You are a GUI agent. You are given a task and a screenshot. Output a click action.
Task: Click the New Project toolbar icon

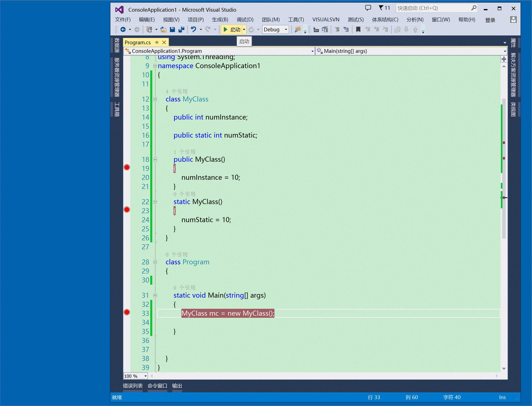click(x=149, y=30)
